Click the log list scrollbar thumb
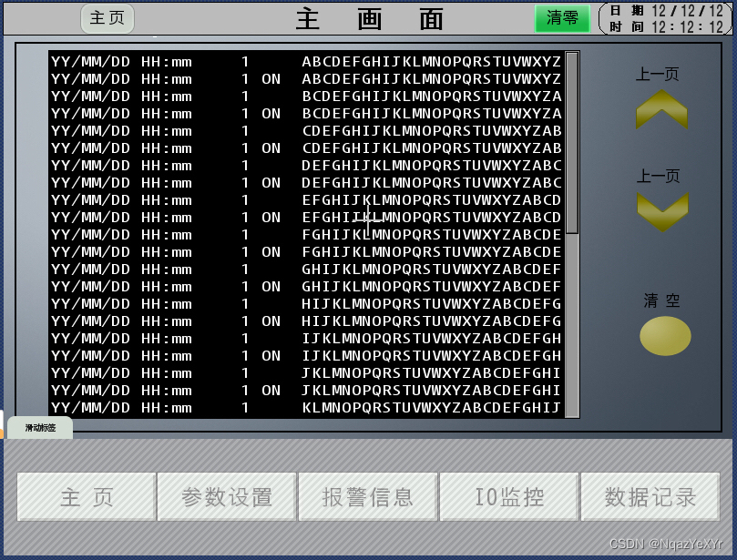Screen dimensions: 737x560 572,143
